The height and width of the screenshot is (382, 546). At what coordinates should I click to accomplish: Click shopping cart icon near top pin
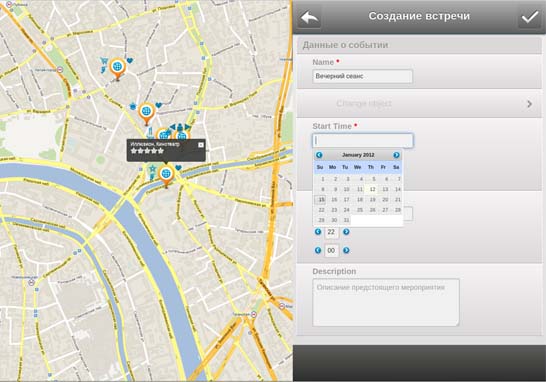(x=104, y=61)
